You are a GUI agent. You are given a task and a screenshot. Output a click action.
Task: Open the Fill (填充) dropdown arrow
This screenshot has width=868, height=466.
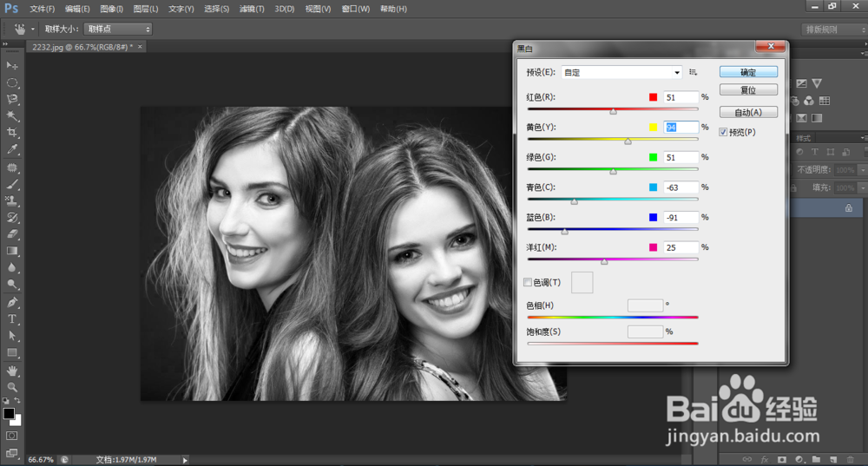coord(863,188)
